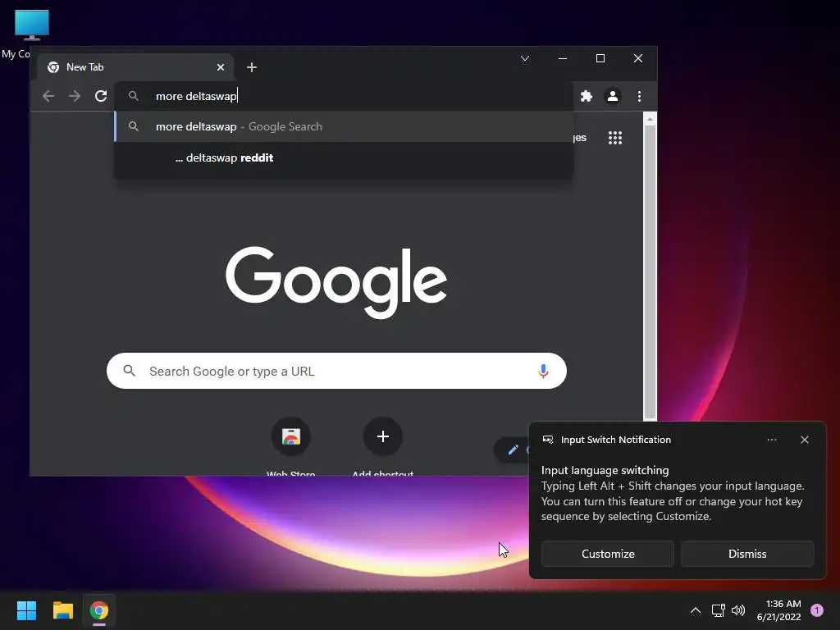Screen dimensions: 840x630
Task: Click the Google logo
Action: (x=336, y=282)
